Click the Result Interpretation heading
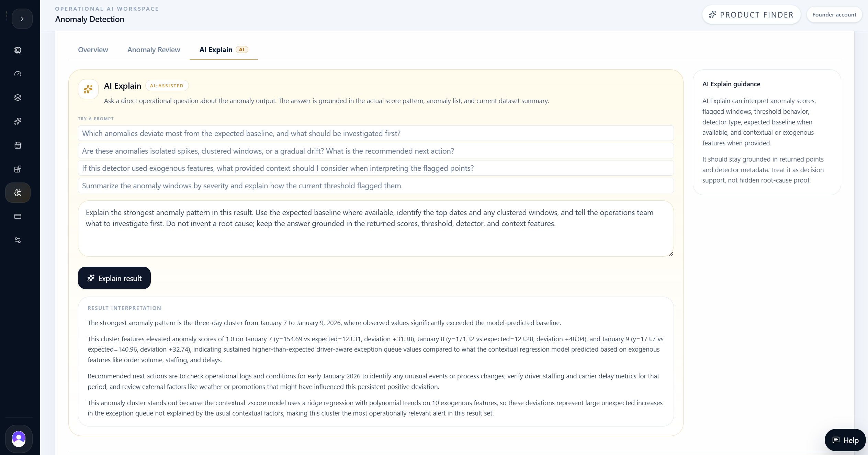Image resolution: width=868 pixels, height=455 pixels. tap(124, 308)
